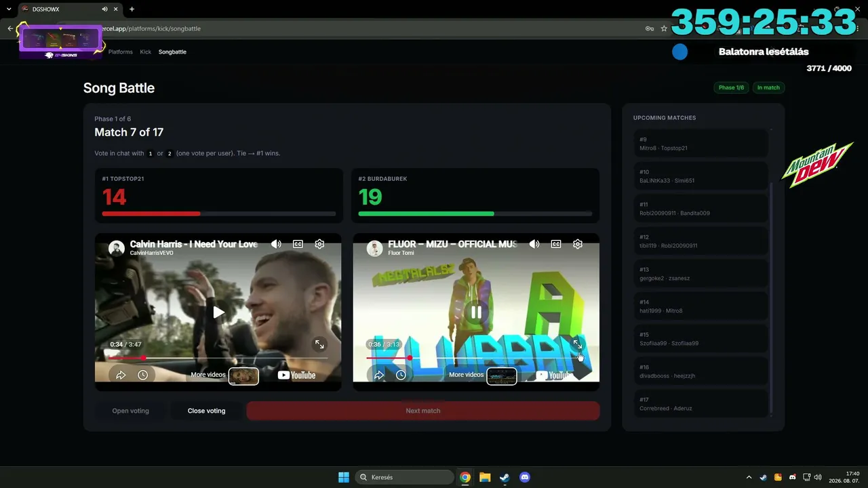Screen dimensions: 868x488
Task: Open Steam from the taskbar
Action: 505,477
